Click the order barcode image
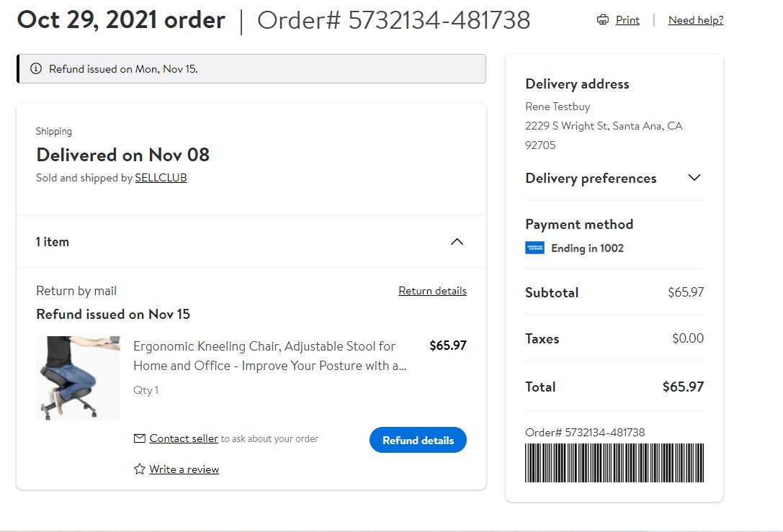The image size is (783, 532). [x=614, y=463]
